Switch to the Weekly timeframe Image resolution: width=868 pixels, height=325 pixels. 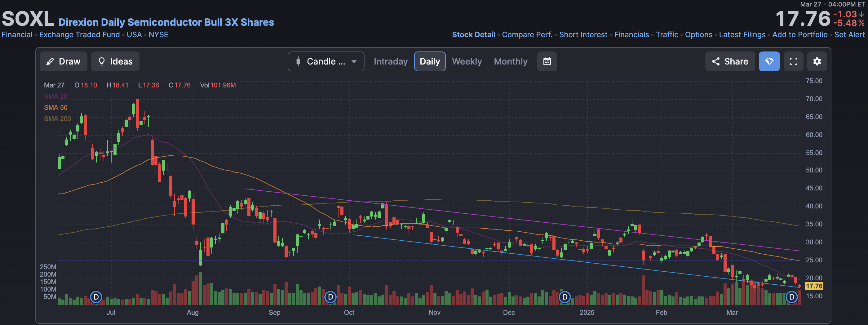coord(467,61)
